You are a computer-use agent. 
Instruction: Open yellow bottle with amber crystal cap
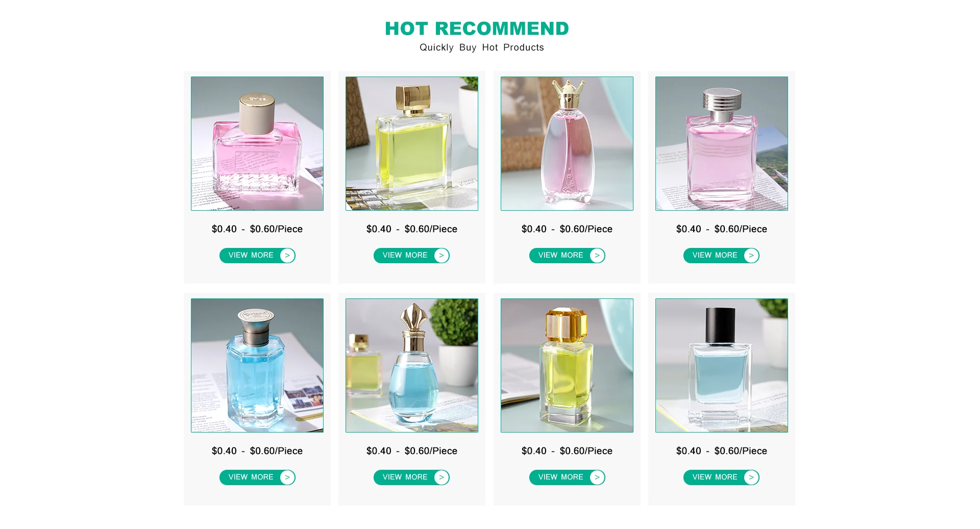click(x=567, y=365)
